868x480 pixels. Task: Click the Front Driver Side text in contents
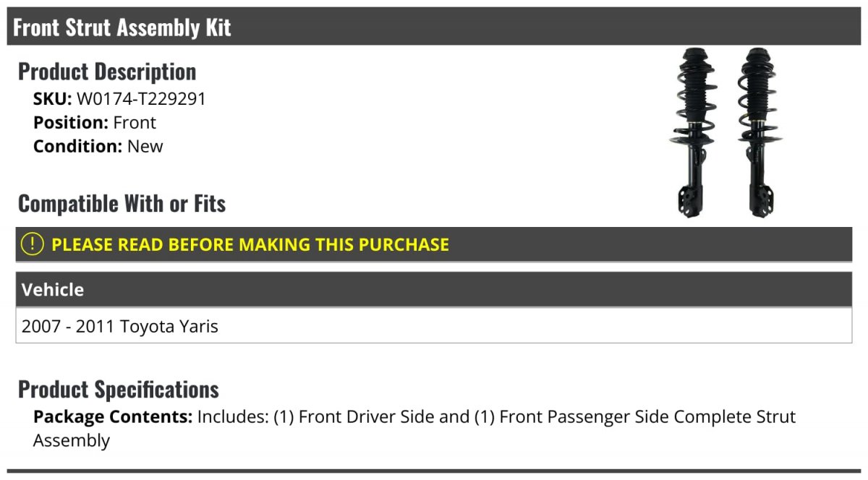(x=367, y=417)
